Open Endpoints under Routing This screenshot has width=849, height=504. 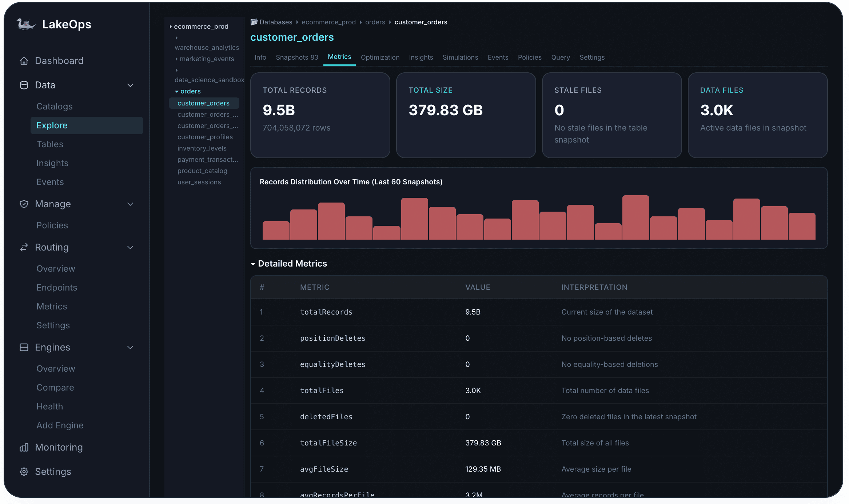57,288
